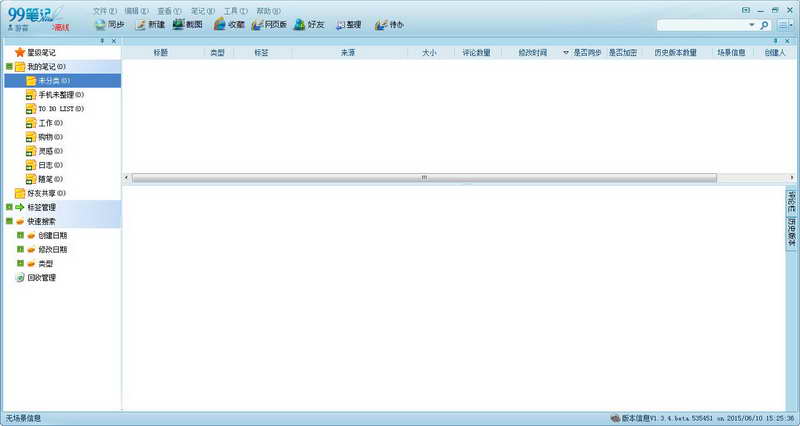This screenshot has width=800, height=426.
Task: Open the 文件 menu
Action: [105, 11]
